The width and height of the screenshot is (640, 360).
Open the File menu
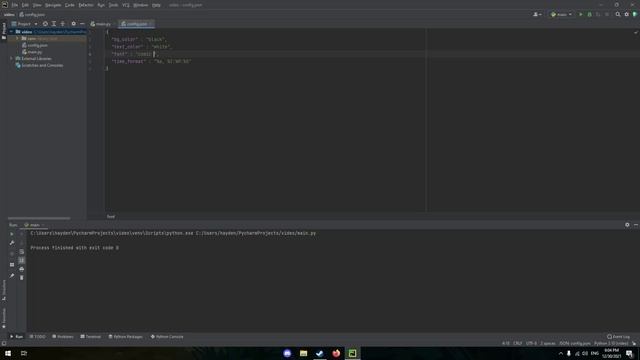(x=15, y=5)
